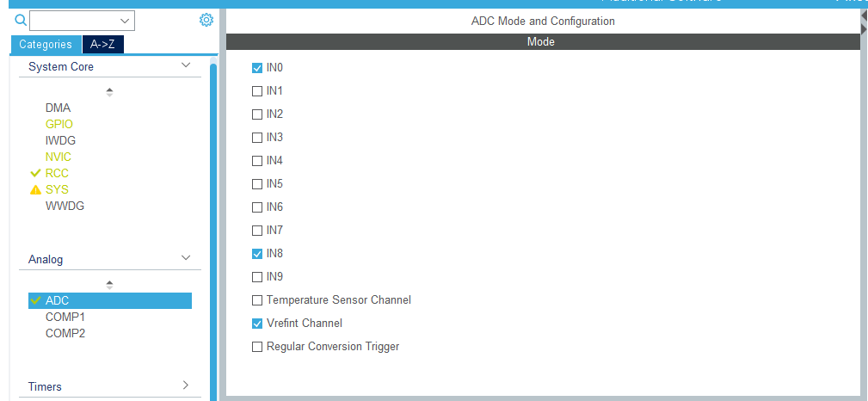Select the Categories tab
The height and width of the screenshot is (401, 868).
(x=46, y=45)
